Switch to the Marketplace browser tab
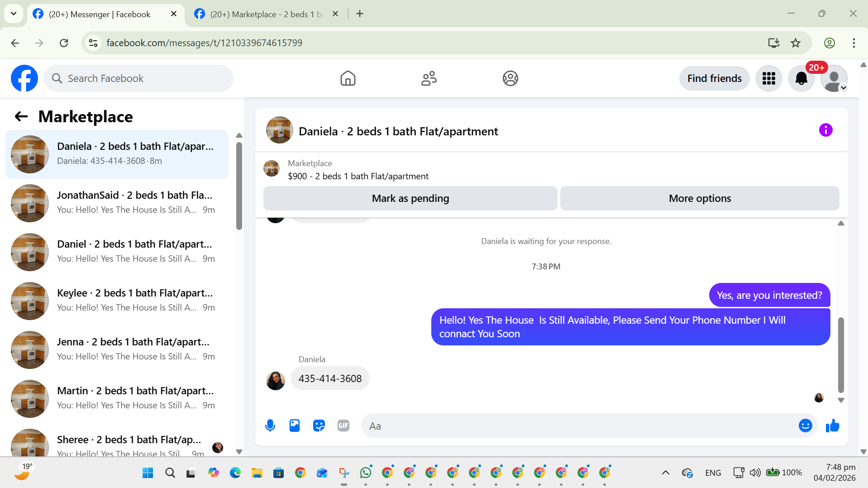868x488 pixels. click(x=266, y=14)
